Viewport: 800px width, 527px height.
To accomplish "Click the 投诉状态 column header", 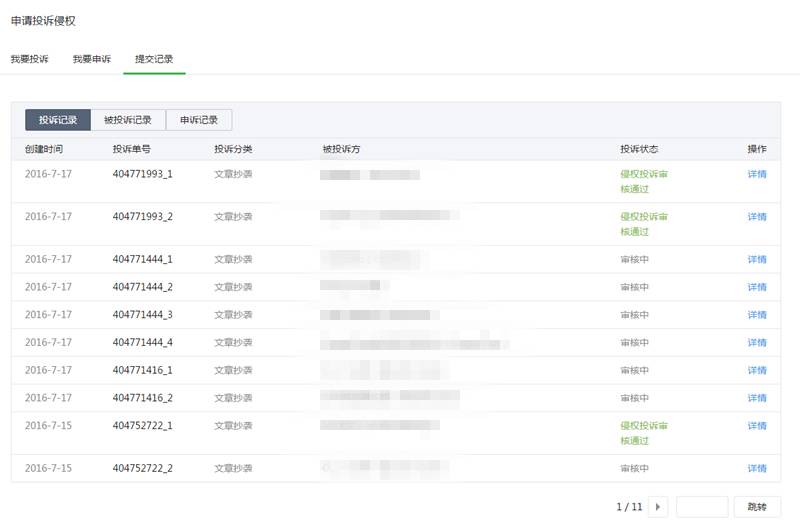I will (x=639, y=149).
